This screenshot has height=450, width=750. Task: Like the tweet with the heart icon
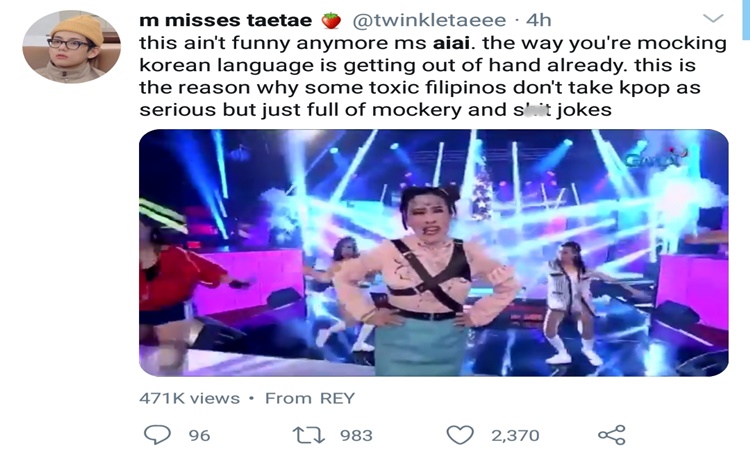coord(460,435)
